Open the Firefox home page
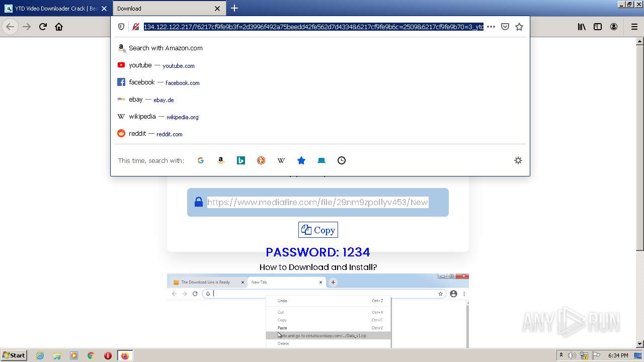 coord(59,27)
